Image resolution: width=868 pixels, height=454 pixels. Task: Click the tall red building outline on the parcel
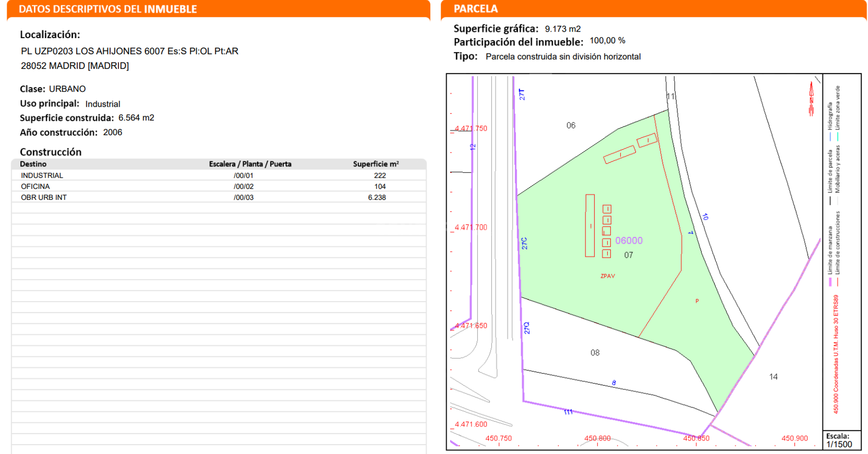coord(590,226)
